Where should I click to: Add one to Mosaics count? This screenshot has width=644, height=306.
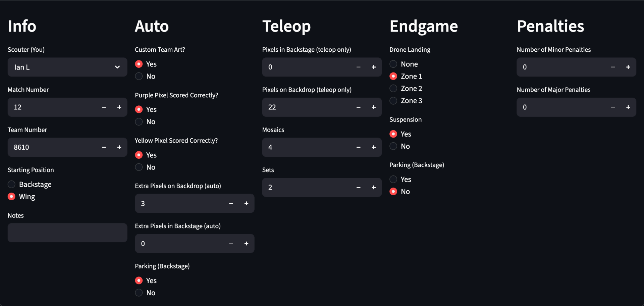[x=374, y=147]
